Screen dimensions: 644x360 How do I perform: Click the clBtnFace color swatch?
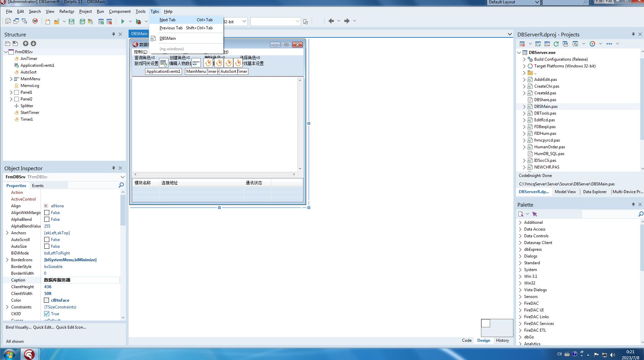pyautogui.click(x=47, y=300)
